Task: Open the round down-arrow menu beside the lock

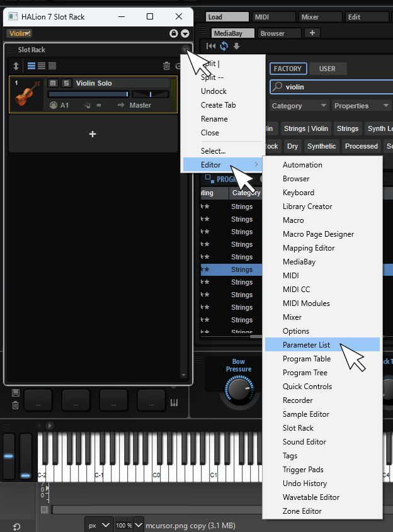Action: [x=185, y=33]
